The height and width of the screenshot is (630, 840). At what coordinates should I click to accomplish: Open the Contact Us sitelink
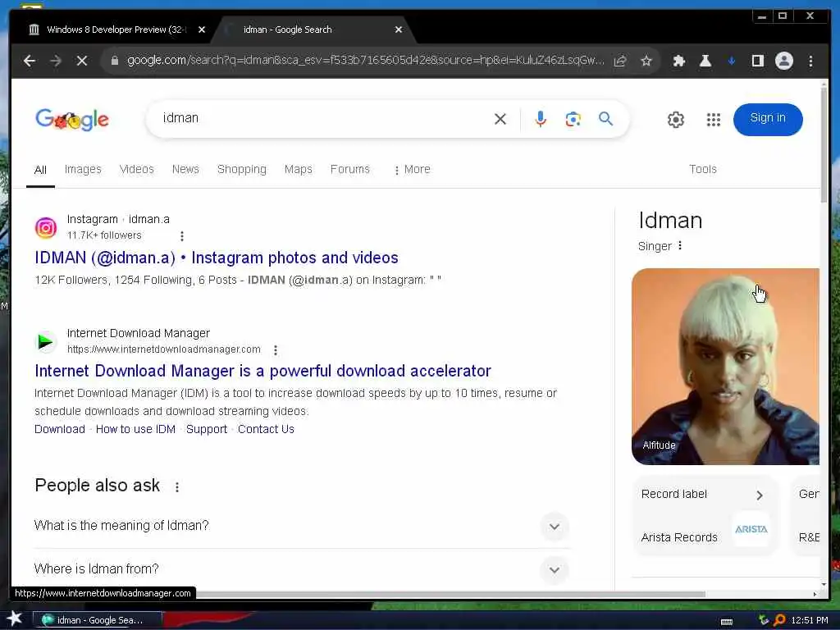click(266, 429)
